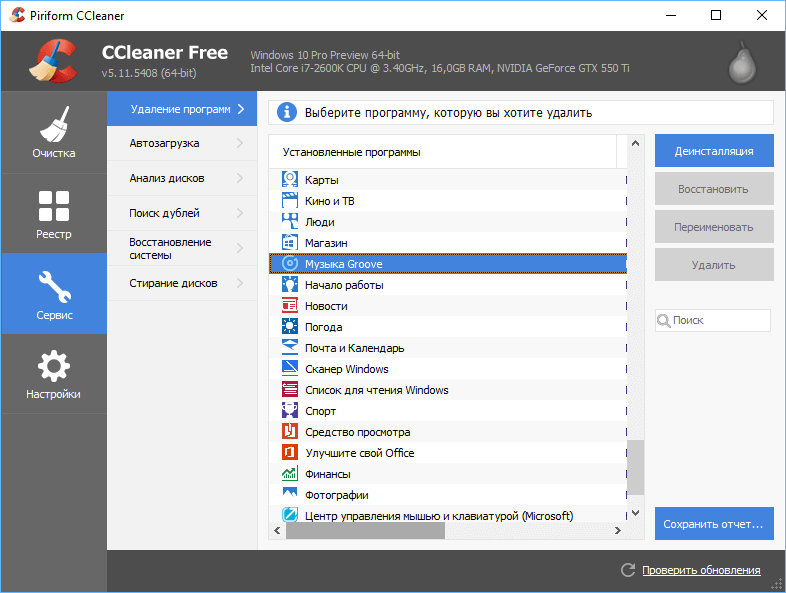Click the blue info icon
The width and height of the screenshot is (786, 593).
[287, 112]
